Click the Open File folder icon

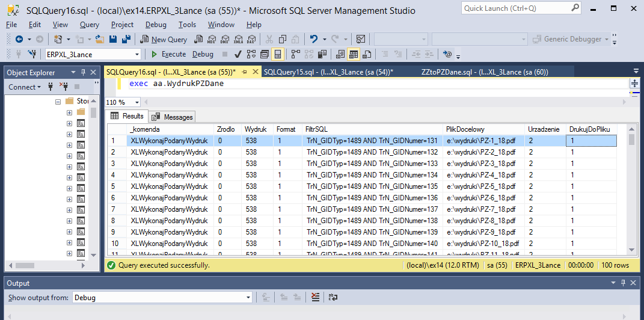100,39
